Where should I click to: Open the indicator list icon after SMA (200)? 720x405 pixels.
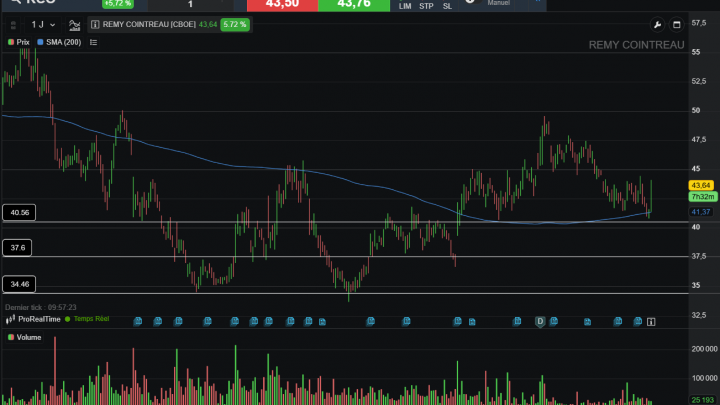pyautogui.click(x=93, y=42)
